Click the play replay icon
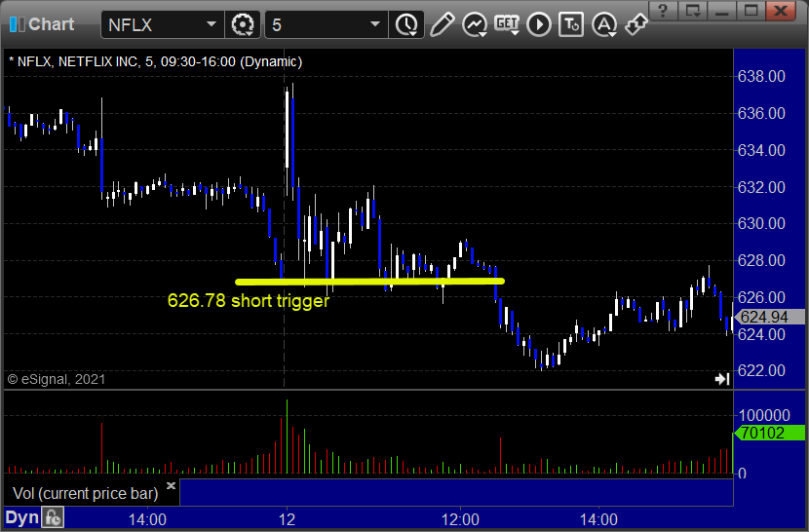 point(539,24)
